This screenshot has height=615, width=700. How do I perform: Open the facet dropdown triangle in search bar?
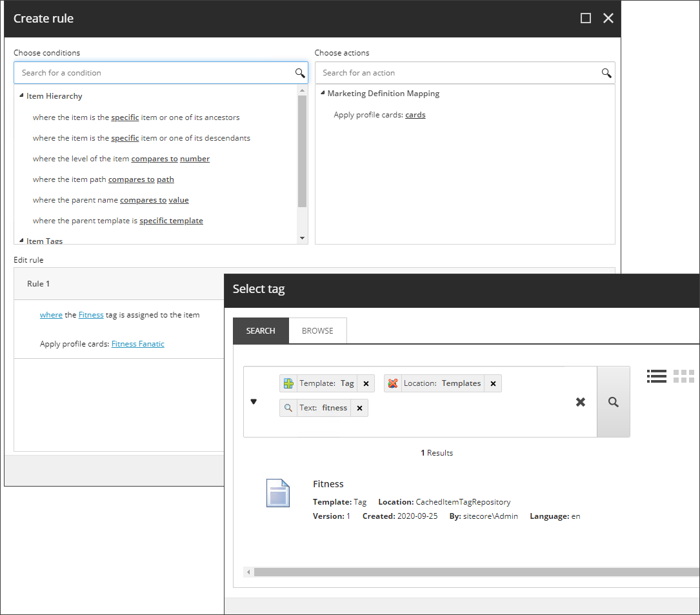tap(253, 401)
